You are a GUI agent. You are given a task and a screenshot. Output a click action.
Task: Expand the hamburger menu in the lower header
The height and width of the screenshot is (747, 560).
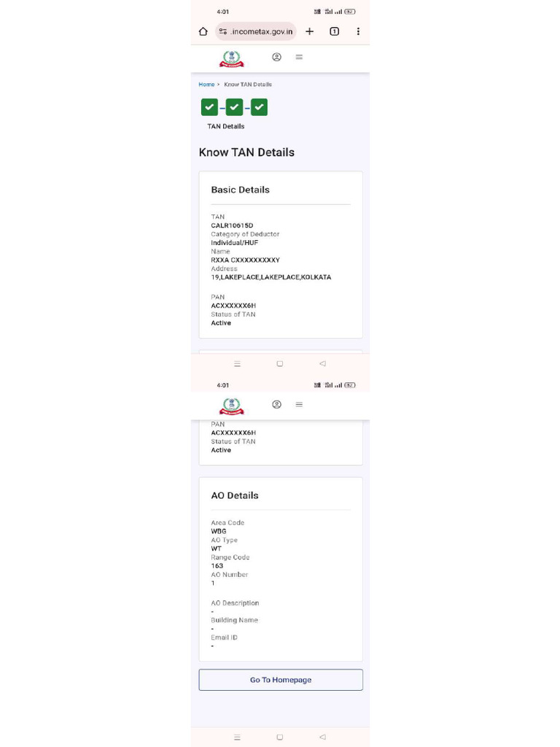299,404
